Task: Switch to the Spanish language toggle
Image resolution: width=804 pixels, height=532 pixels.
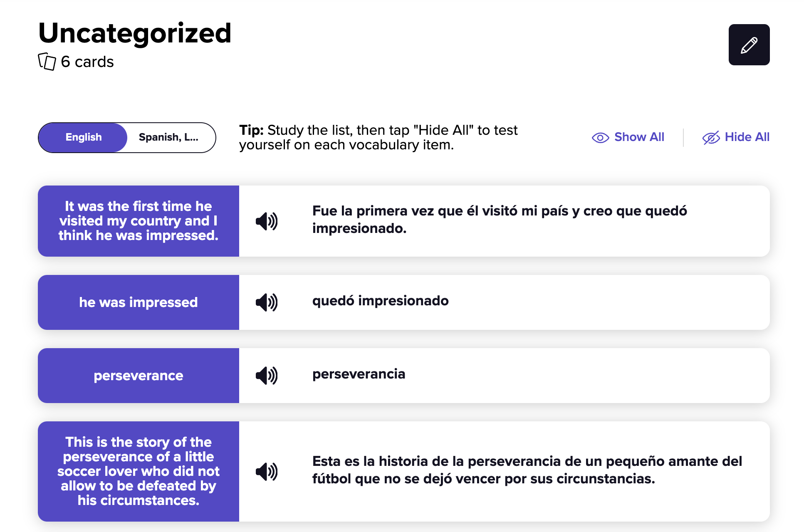Action: [168, 137]
